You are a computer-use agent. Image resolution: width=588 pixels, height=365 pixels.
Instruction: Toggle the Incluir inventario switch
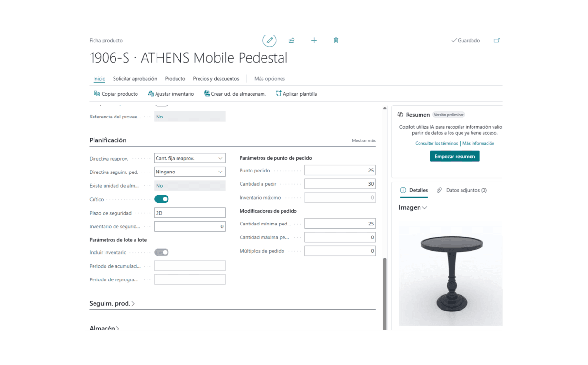161,252
